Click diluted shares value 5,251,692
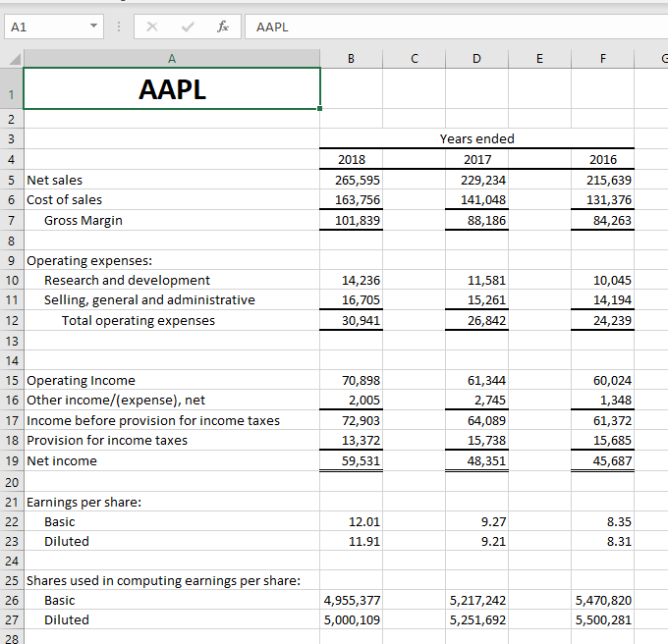668x644 pixels. (476, 619)
